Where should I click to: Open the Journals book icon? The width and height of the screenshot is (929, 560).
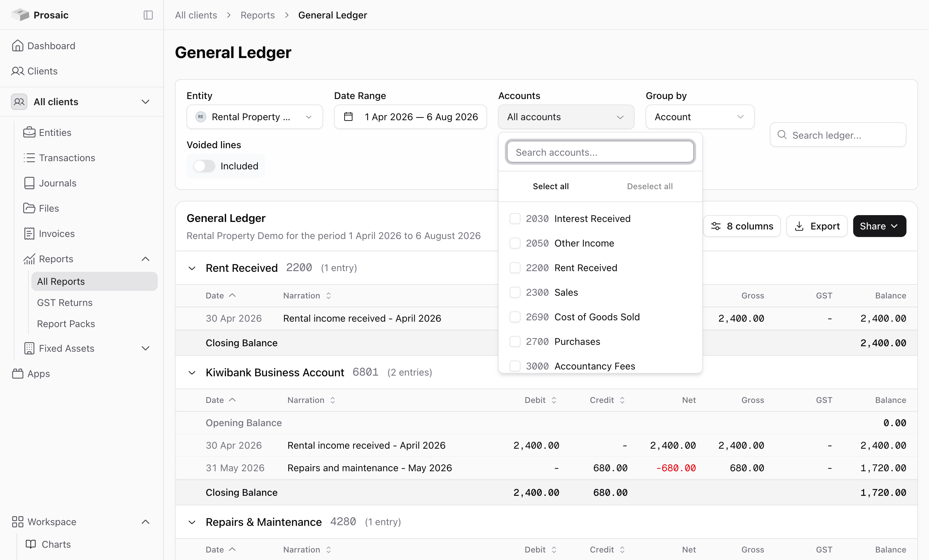[29, 183]
